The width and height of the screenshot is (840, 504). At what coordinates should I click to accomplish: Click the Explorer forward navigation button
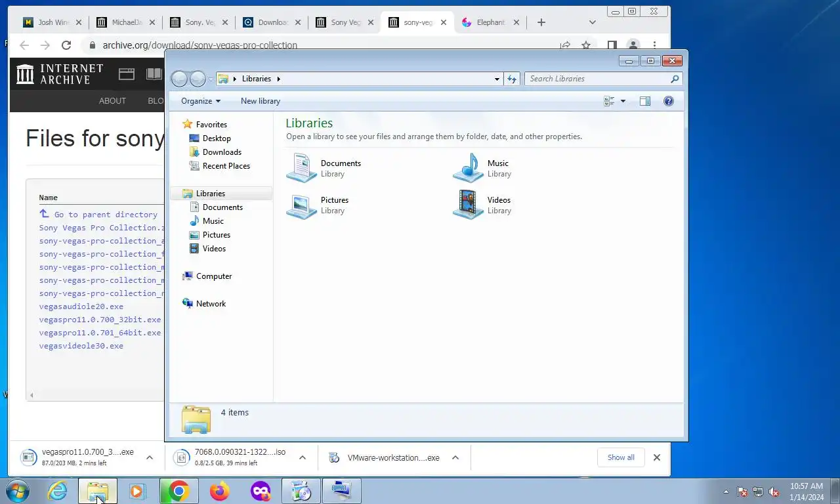tap(198, 79)
